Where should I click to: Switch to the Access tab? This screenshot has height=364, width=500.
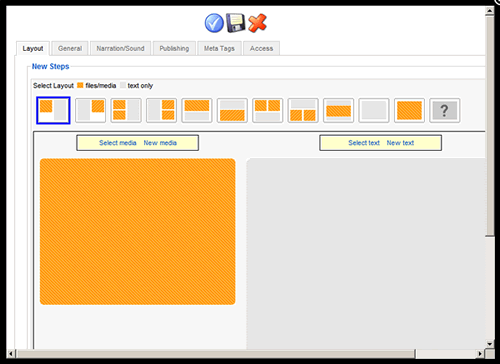[x=261, y=49]
